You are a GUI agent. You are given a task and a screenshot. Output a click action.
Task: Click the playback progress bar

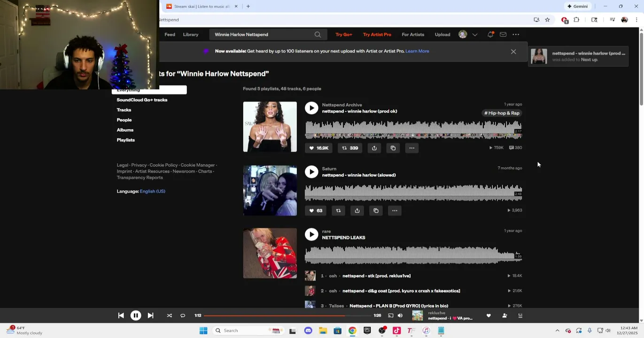(x=287, y=316)
